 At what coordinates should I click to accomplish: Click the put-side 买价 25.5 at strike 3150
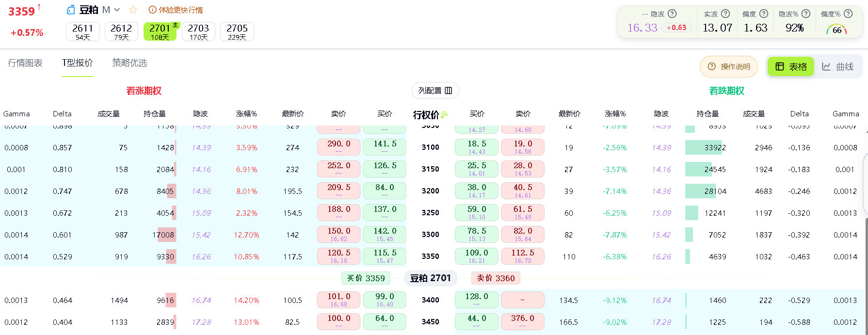pyautogui.click(x=477, y=169)
